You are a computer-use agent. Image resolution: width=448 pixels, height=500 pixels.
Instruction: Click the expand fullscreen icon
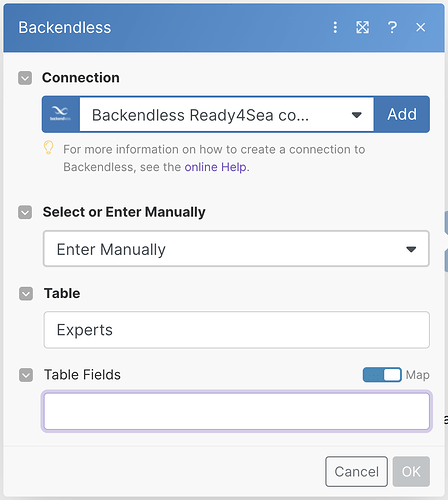(x=362, y=27)
